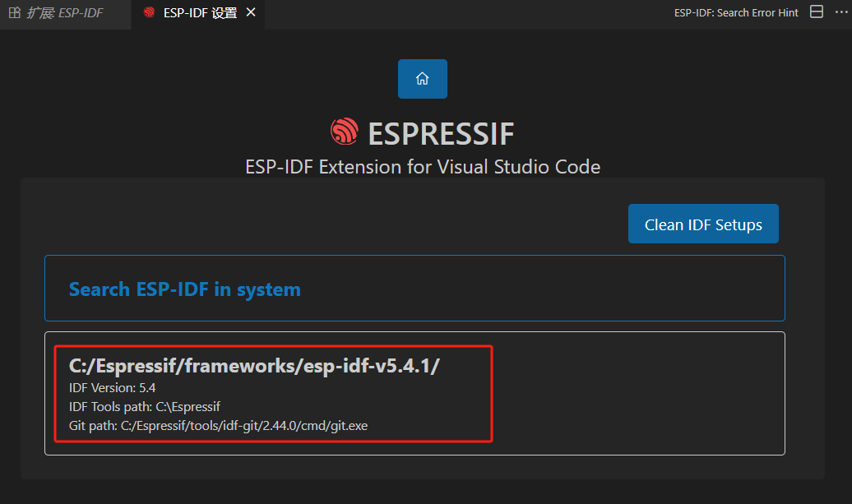
Task: Click the Espressif icon on the 设置 tab
Action: [x=149, y=12]
